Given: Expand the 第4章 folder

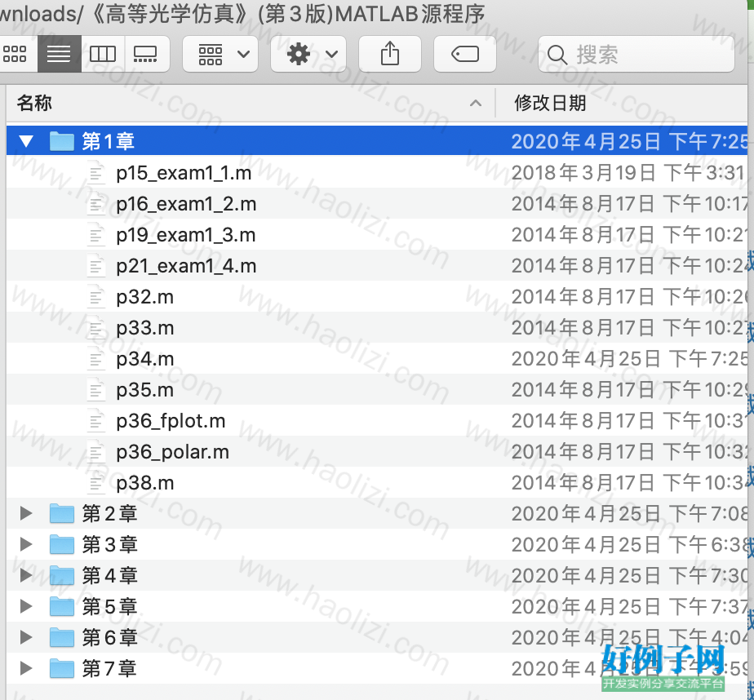Looking at the screenshot, I should (x=26, y=575).
